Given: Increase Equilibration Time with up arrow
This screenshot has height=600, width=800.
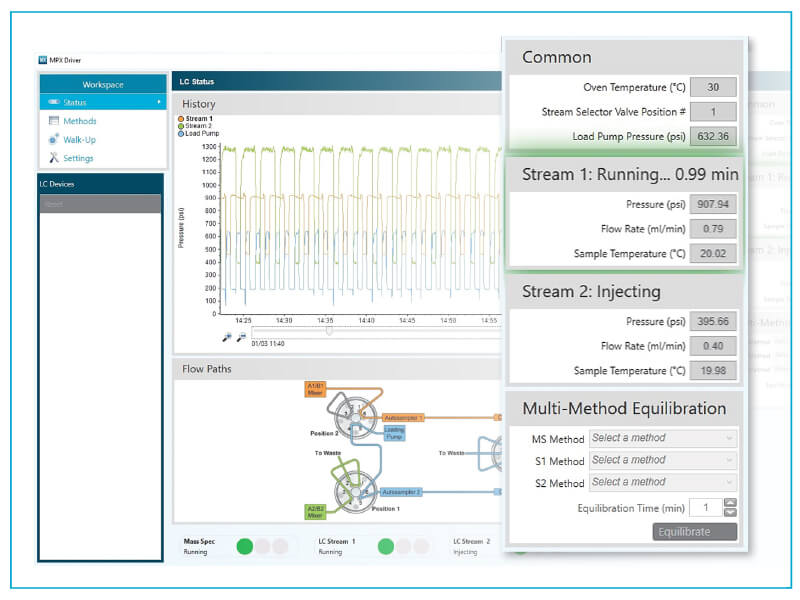Looking at the screenshot, I should pos(730,503).
